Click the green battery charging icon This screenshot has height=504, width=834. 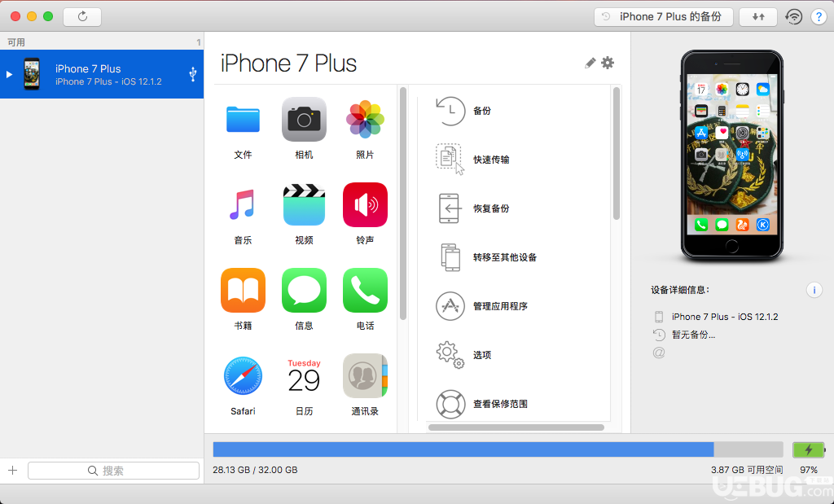pyautogui.click(x=809, y=449)
